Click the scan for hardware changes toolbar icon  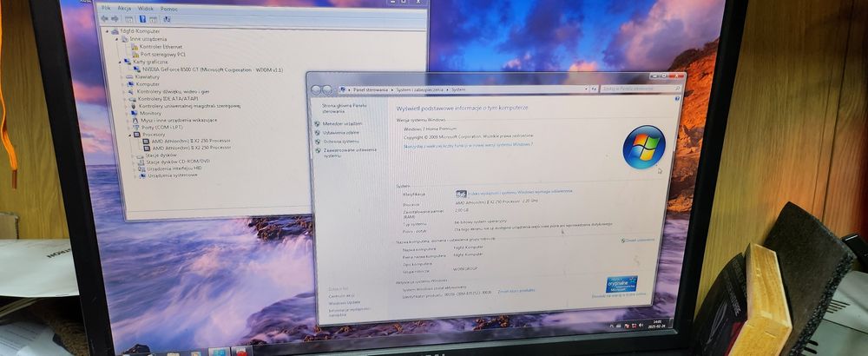167,19
